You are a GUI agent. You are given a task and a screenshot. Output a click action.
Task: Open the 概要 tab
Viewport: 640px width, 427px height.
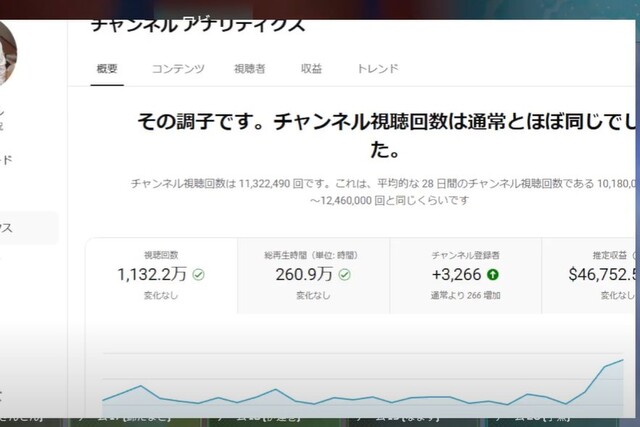coord(107,69)
